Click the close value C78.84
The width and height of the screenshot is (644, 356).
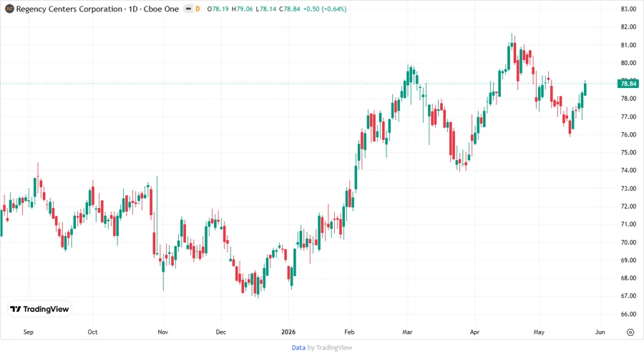point(290,9)
